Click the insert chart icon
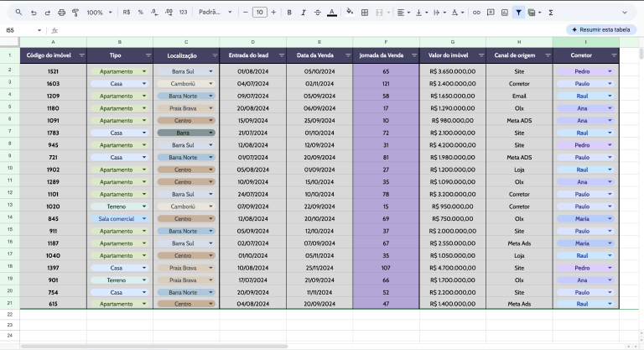Image resolution: width=644 pixels, height=350 pixels. pos(504,13)
